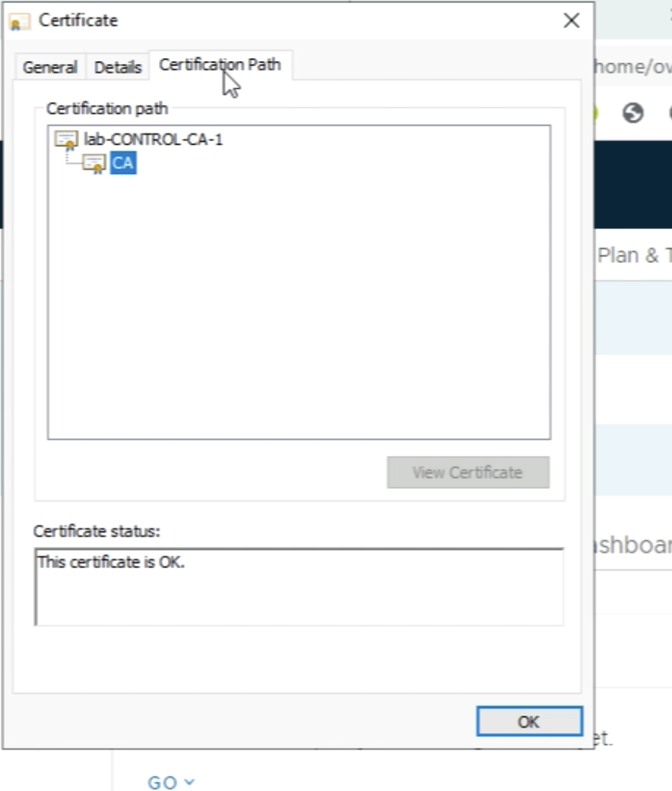Click the lab-CONTROL-CA-1 root certificate icon
The width and height of the screenshot is (672, 791).
[66, 140]
